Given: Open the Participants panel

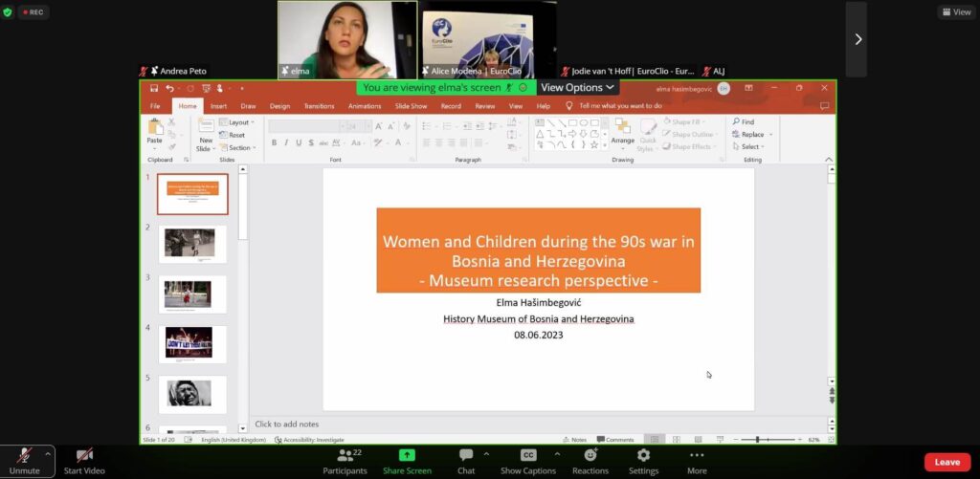Looking at the screenshot, I should (x=345, y=456).
